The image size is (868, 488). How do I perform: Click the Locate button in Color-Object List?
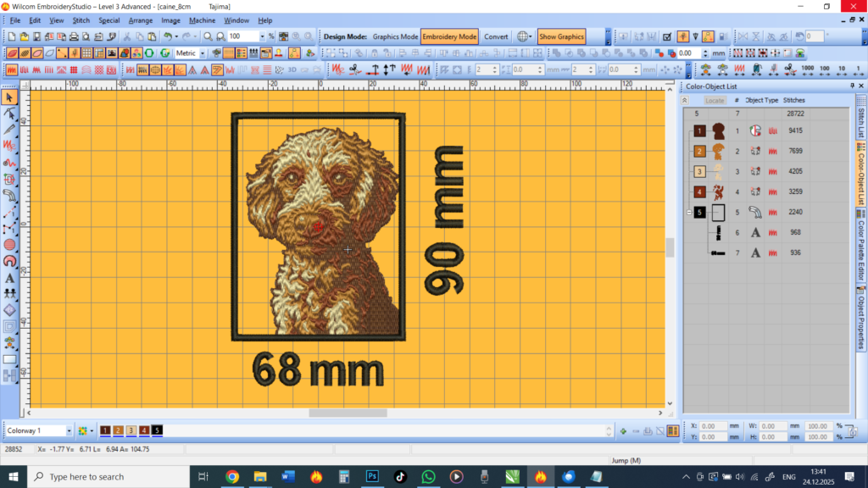pos(714,100)
